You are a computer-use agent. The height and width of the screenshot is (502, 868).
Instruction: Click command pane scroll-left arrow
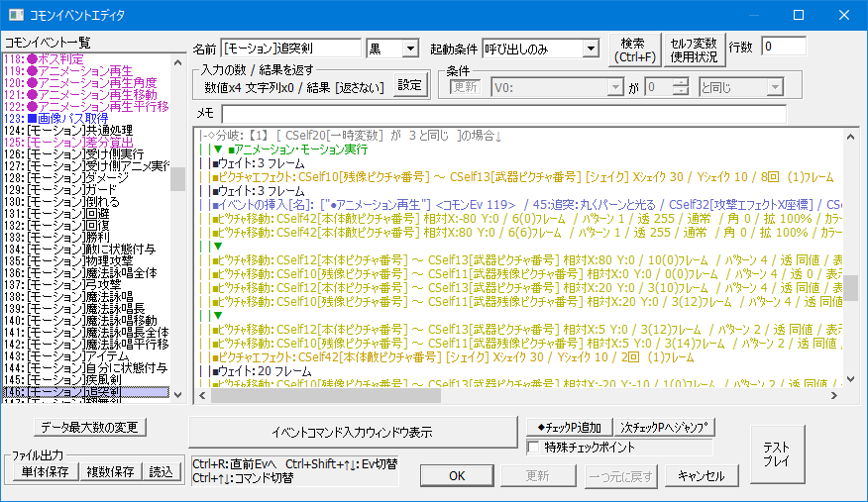tap(202, 396)
